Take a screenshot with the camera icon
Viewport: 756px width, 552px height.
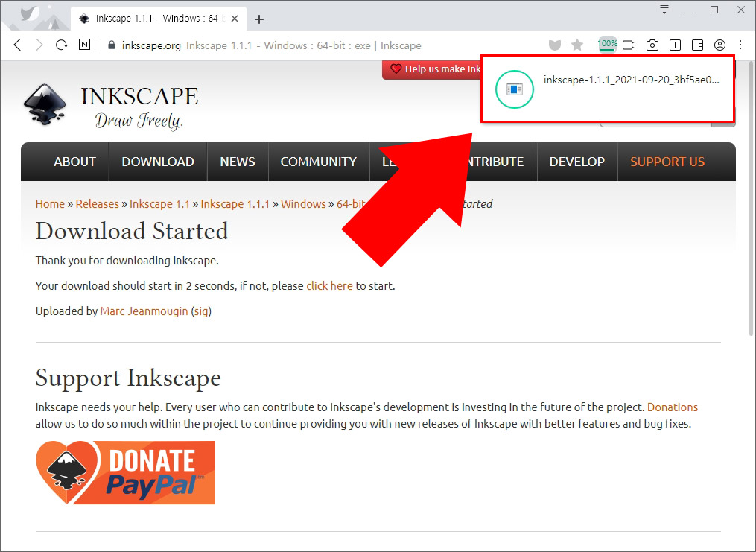(652, 45)
